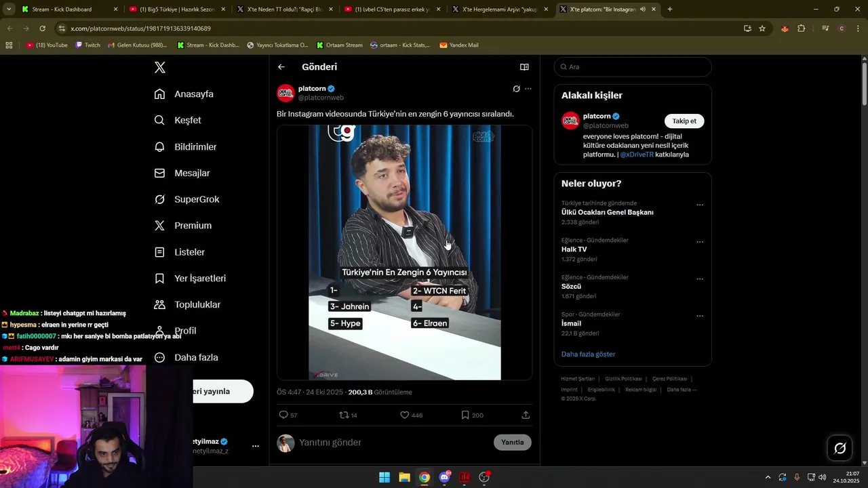The height and width of the screenshot is (488, 868).
Task: Open Bildirimler notifications
Action: click(185, 146)
